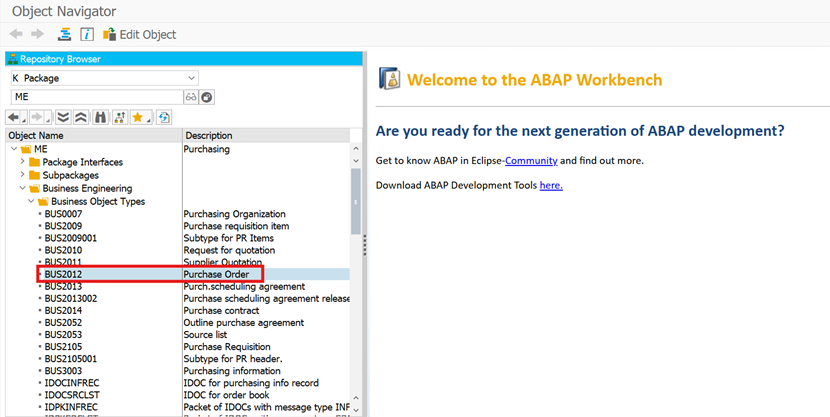This screenshot has height=417, width=830.
Task: Click 'IDOC for order book' description text
Action: 226,395
